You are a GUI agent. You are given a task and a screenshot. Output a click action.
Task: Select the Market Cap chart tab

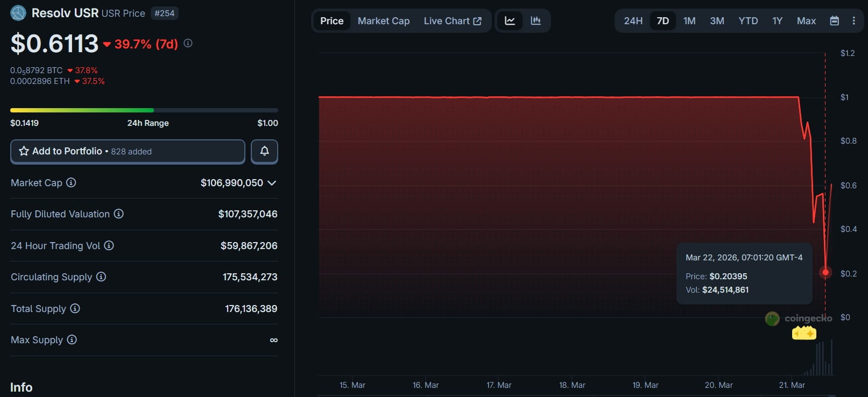384,21
